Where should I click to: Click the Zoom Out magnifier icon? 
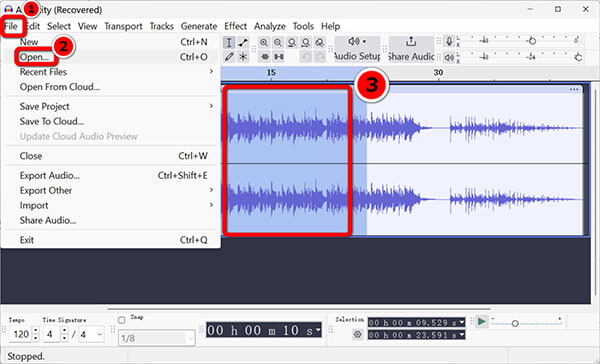point(278,42)
